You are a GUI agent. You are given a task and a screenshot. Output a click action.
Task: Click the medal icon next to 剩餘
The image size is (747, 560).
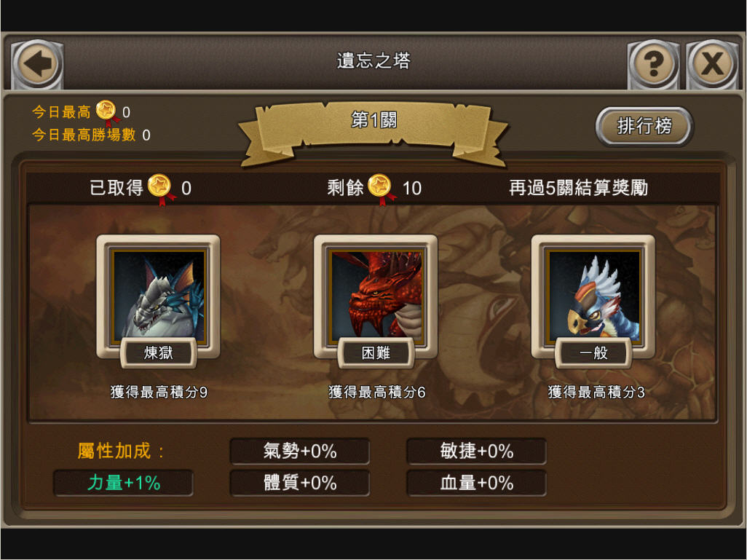click(x=381, y=189)
